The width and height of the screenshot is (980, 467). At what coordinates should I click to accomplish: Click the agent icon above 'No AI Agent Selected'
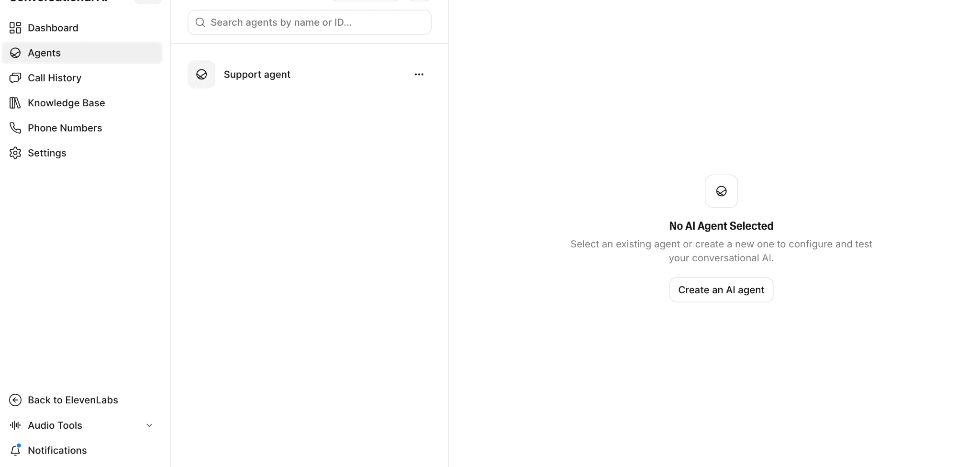click(x=721, y=191)
